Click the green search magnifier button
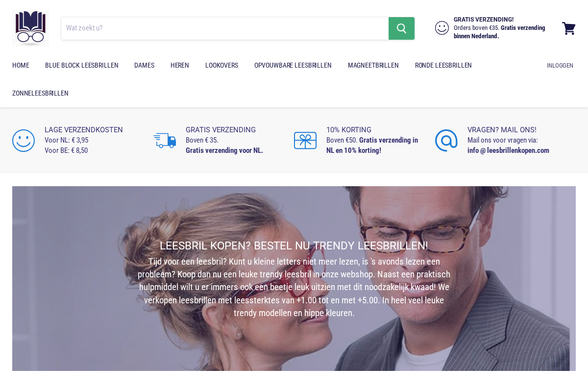The width and height of the screenshot is (588, 392). 402,28
